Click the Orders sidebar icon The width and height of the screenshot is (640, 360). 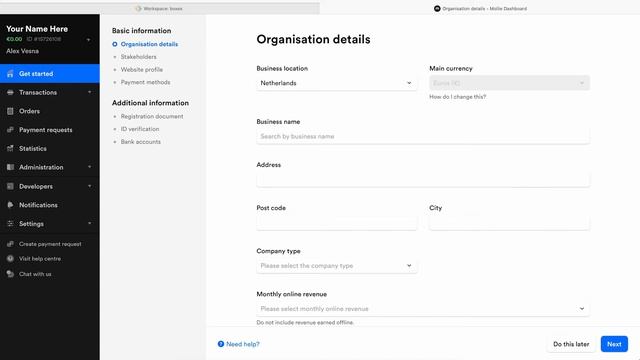[x=10, y=111]
